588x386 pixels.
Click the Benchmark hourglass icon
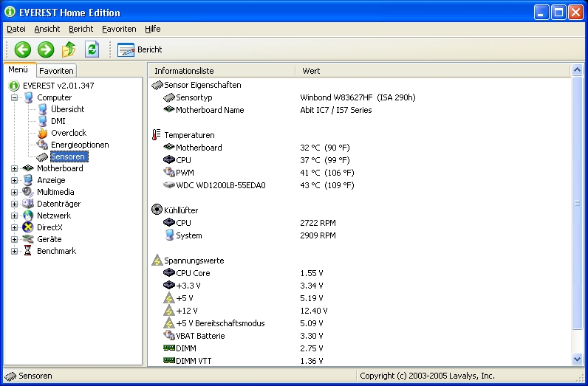[28, 251]
